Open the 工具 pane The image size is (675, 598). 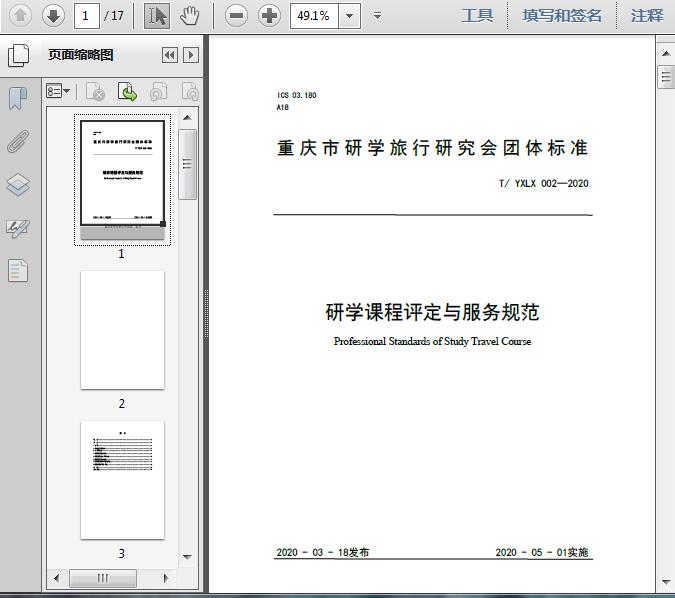click(477, 16)
